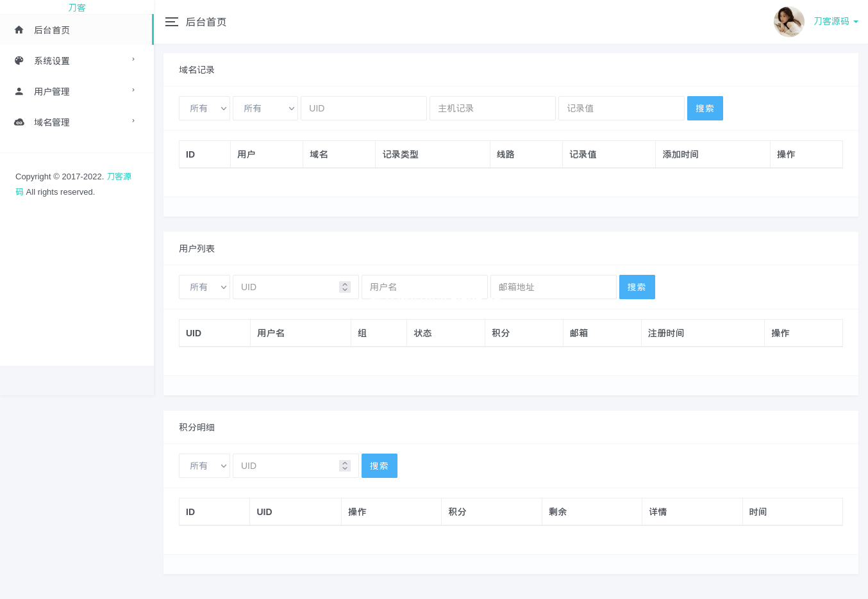Open the first 所有 filter in 域名记录
Viewport: 868px width, 599px height.
pyautogui.click(x=204, y=108)
